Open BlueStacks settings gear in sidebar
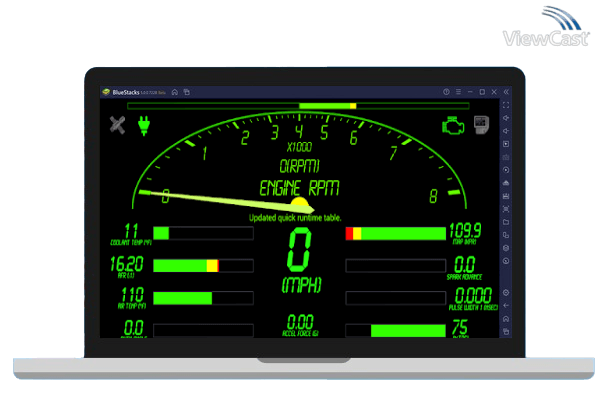The width and height of the screenshot is (602, 414). click(x=506, y=293)
